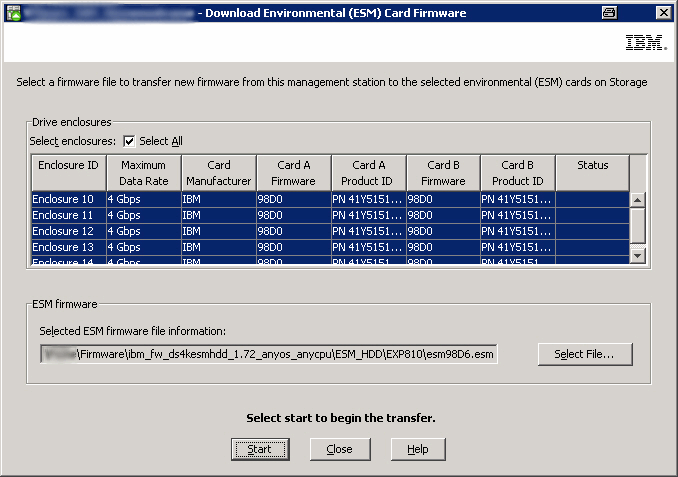This screenshot has height=477, width=678.
Task: Click the Status column header
Action: (x=592, y=172)
